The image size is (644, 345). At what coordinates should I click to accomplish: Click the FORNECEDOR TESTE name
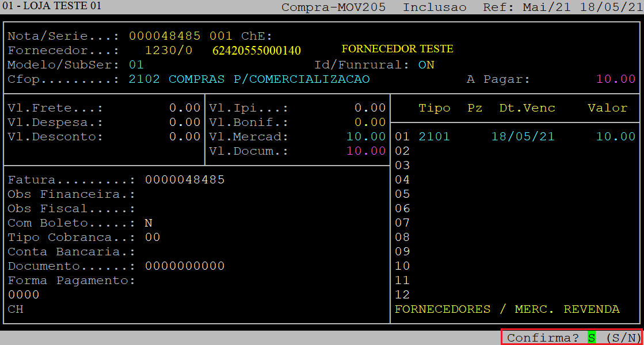click(x=397, y=49)
